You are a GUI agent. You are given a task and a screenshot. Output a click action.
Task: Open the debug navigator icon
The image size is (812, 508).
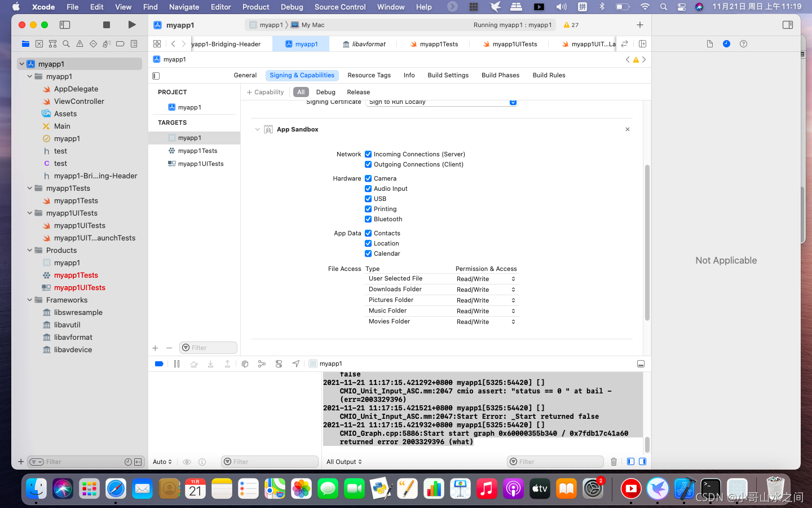pyautogui.click(x=107, y=43)
